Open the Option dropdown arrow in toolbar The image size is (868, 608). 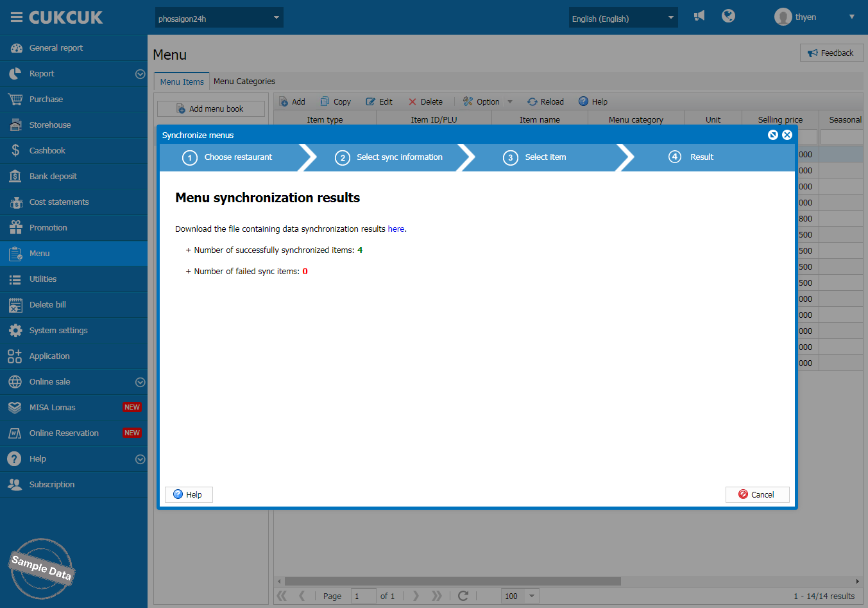pyautogui.click(x=510, y=101)
